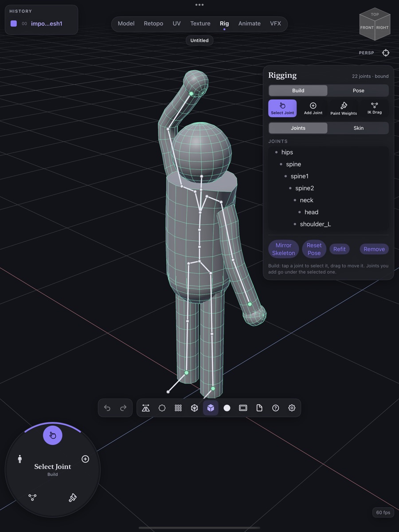The width and height of the screenshot is (399, 532).
Task: Click the recenter target icon near PERSP
Action: [x=386, y=53]
